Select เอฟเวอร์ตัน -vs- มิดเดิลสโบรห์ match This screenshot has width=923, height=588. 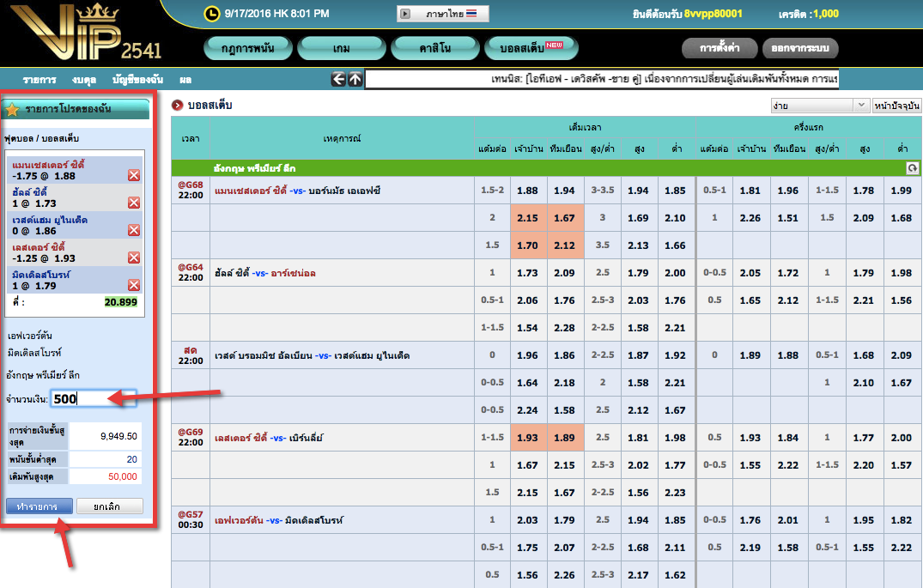pos(279,520)
